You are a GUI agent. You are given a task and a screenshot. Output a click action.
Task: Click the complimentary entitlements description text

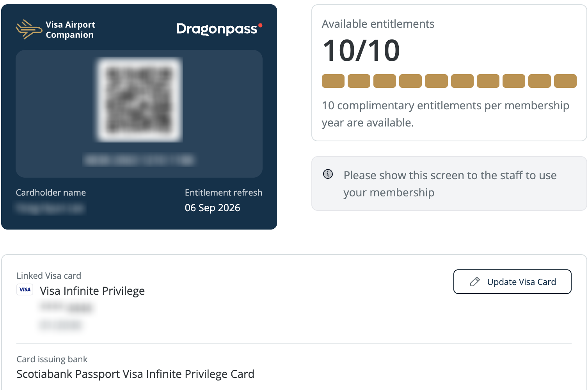[x=445, y=114]
